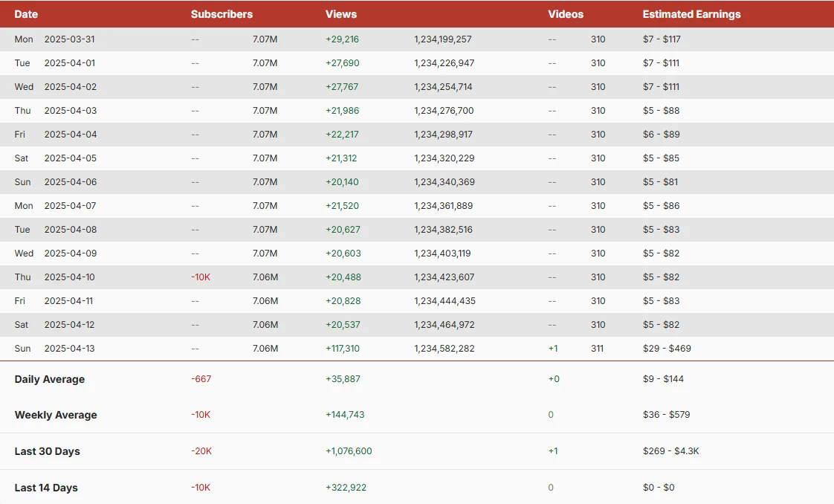This screenshot has height=504, width=834.
Task: Click the Estimated Earnings column header
Action: point(691,14)
